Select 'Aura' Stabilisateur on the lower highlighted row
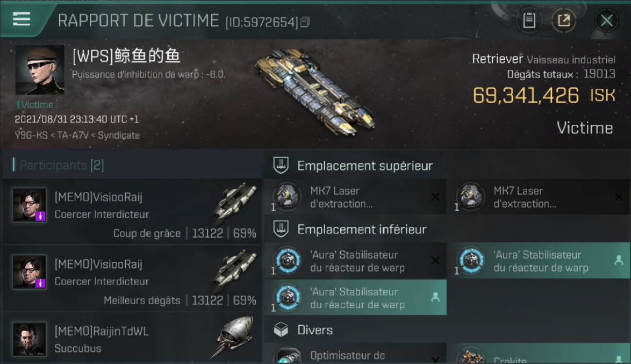This screenshot has width=631, height=364. (x=355, y=298)
